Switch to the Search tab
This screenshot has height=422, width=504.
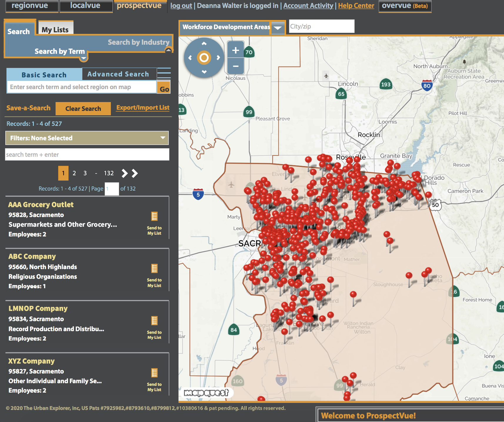(19, 31)
